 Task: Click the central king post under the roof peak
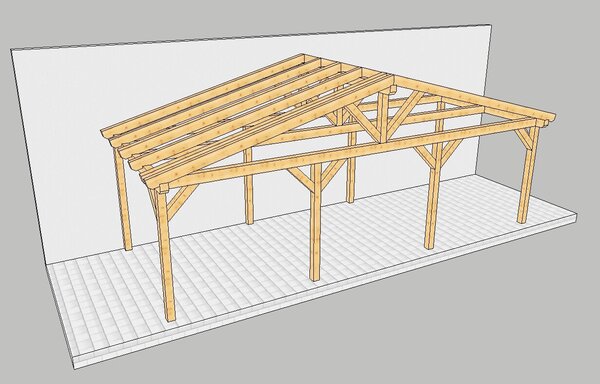[x=383, y=117]
